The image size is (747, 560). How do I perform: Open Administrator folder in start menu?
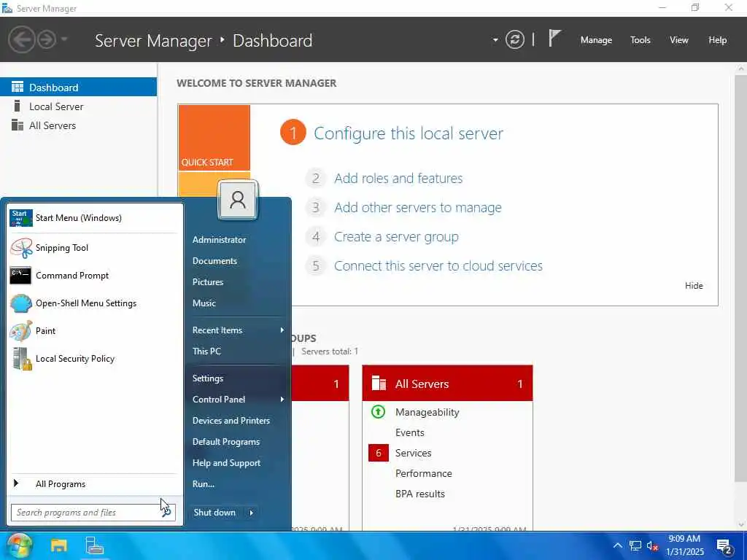[x=219, y=239]
